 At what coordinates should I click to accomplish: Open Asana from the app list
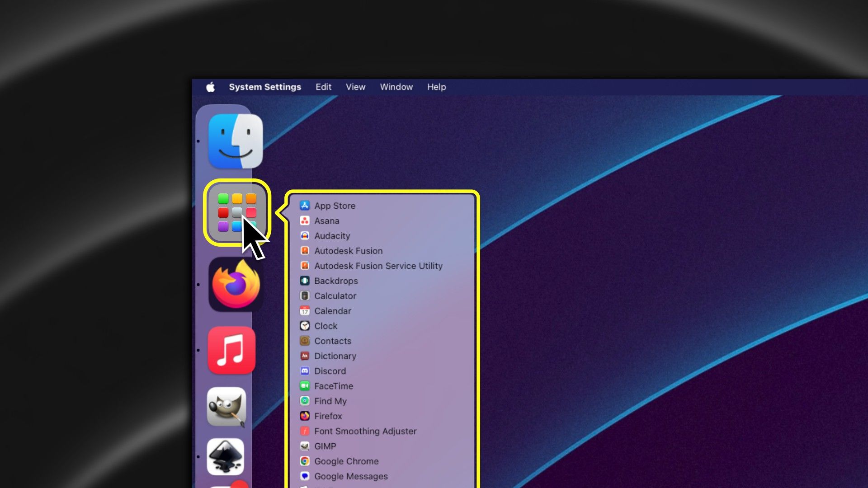point(327,221)
